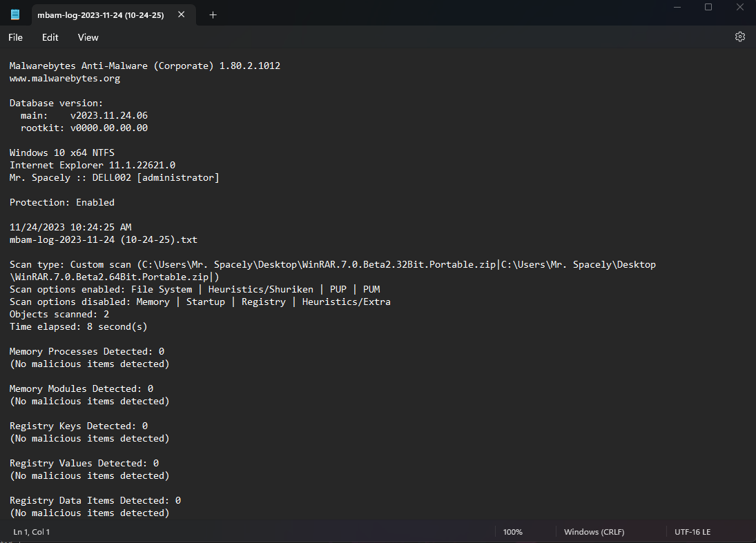Click the Notepad app icon in title bar

(x=15, y=14)
